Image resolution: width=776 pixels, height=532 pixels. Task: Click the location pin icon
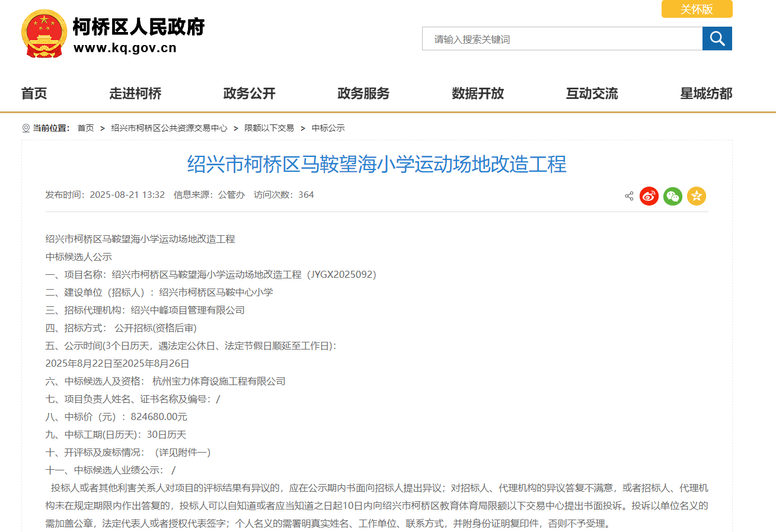(25, 128)
